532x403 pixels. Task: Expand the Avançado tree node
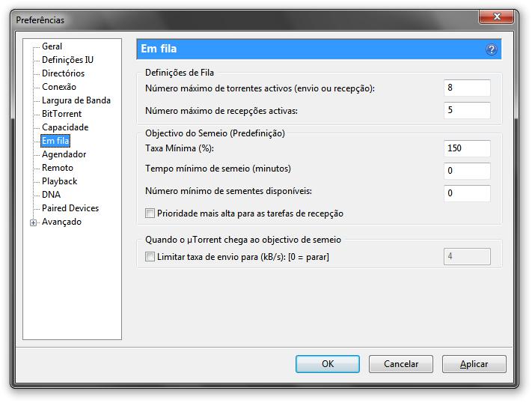33,223
